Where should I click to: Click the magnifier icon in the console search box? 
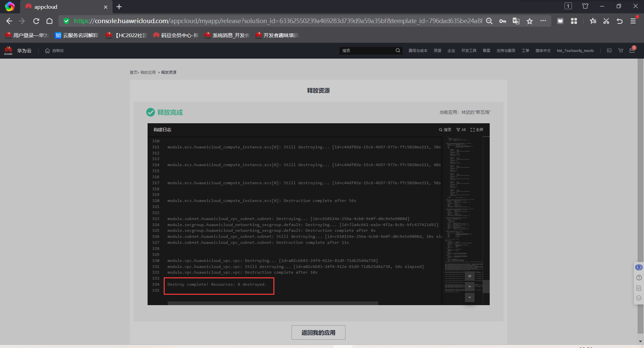(x=398, y=51)
